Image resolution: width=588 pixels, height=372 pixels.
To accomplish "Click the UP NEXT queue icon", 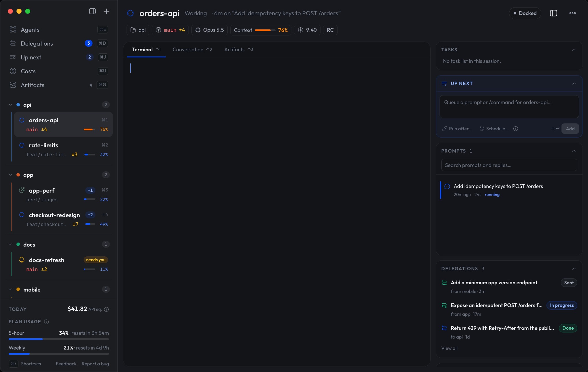I will pyautogui.click(x=444, y=83).
